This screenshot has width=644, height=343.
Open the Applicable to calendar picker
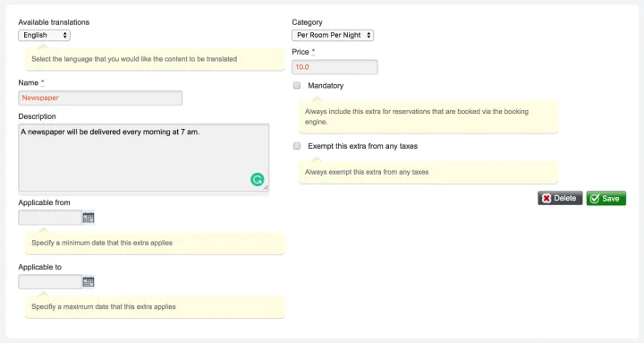tap(89, 282)
